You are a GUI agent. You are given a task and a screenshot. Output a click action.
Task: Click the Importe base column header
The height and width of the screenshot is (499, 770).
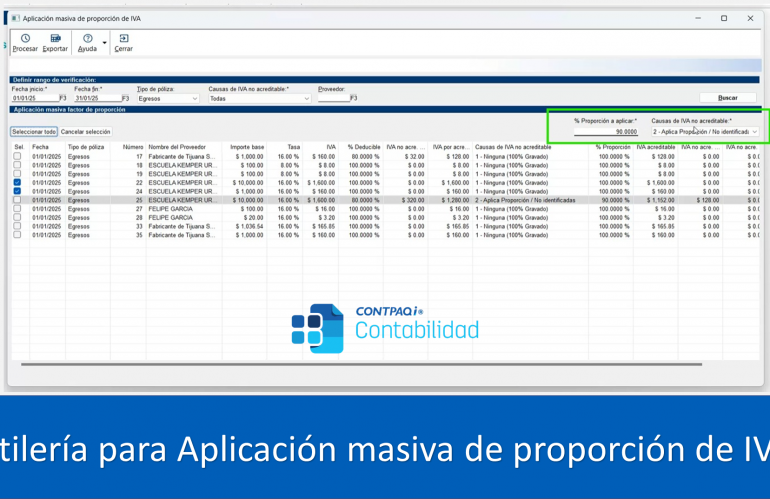(x=247, y=147)
